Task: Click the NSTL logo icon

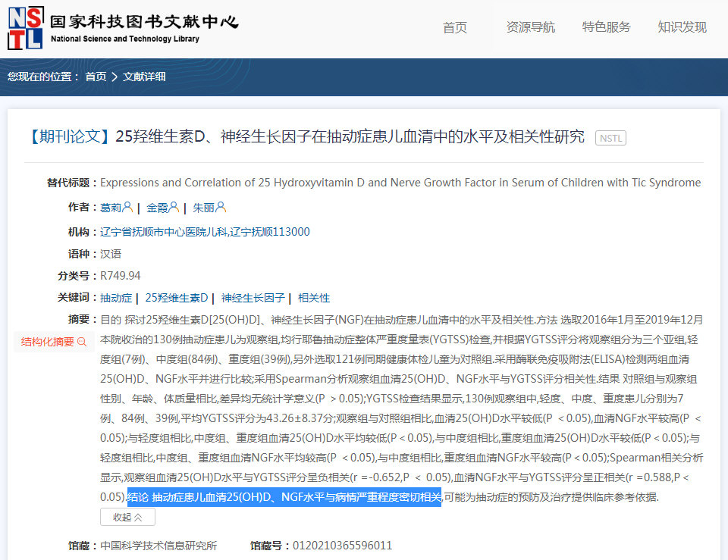Action: tap(24, 29)
